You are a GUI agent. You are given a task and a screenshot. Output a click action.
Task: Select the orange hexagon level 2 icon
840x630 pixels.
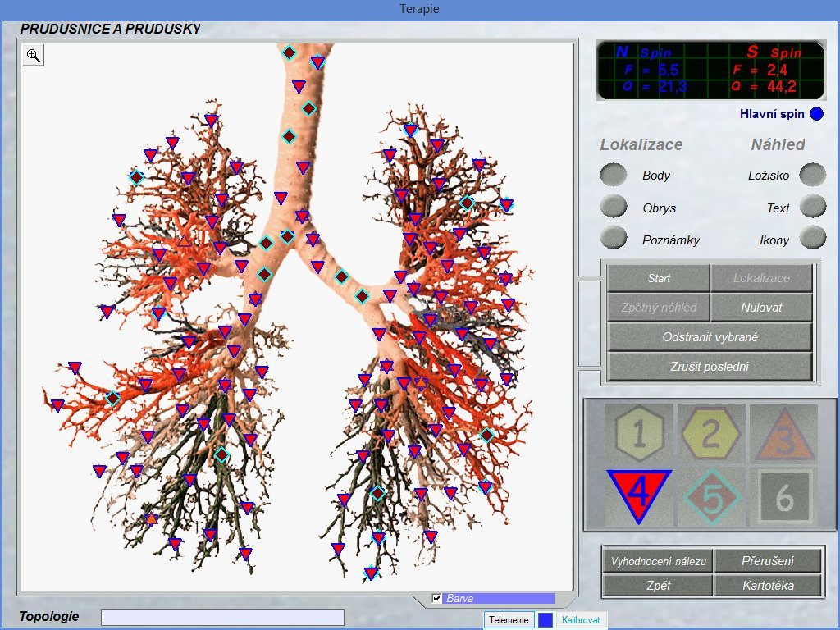point(710,432)
